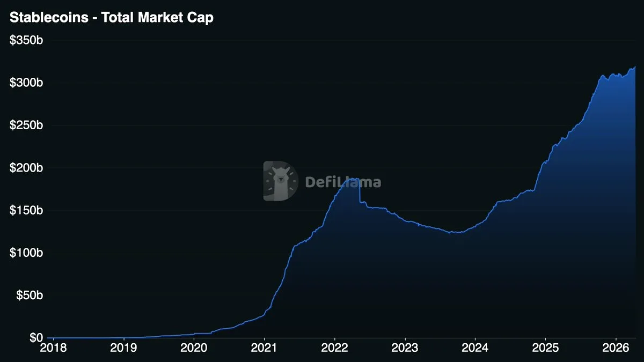Click the 2019 year label on x-axis
The width and height of the screenshot is (644, 362).
click(124, 349)
